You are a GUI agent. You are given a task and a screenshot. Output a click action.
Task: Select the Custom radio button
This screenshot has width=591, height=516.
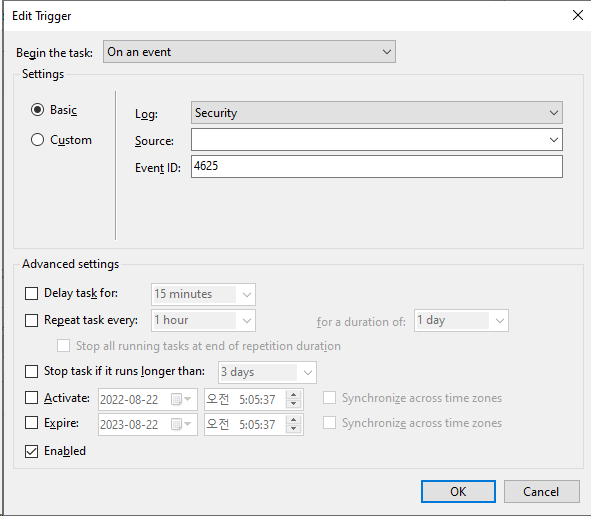click(x=37, y=140)
